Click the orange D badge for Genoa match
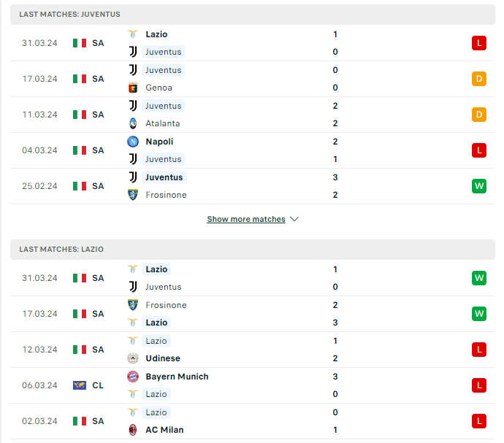The image size is (504, 443). tap(479, 79)
